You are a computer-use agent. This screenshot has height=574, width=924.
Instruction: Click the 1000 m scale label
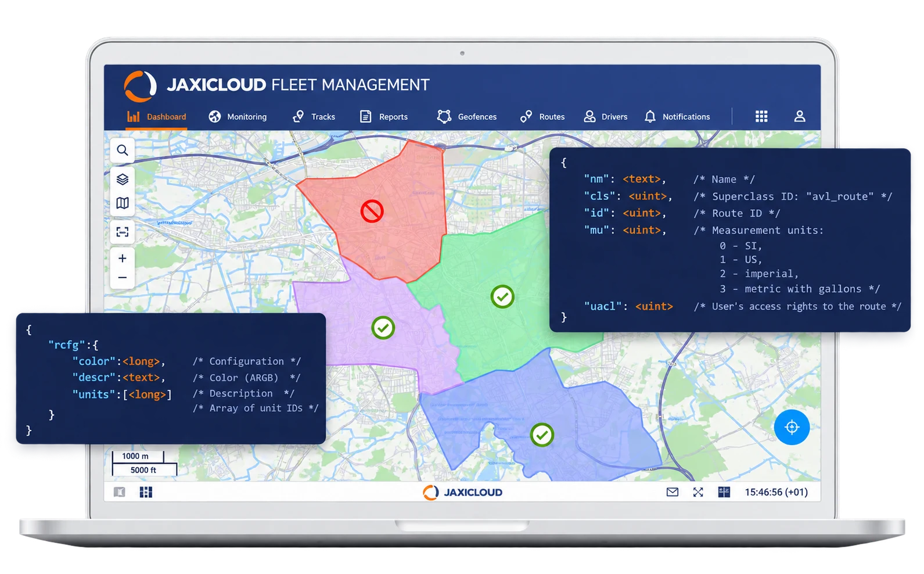pos(135,456)
